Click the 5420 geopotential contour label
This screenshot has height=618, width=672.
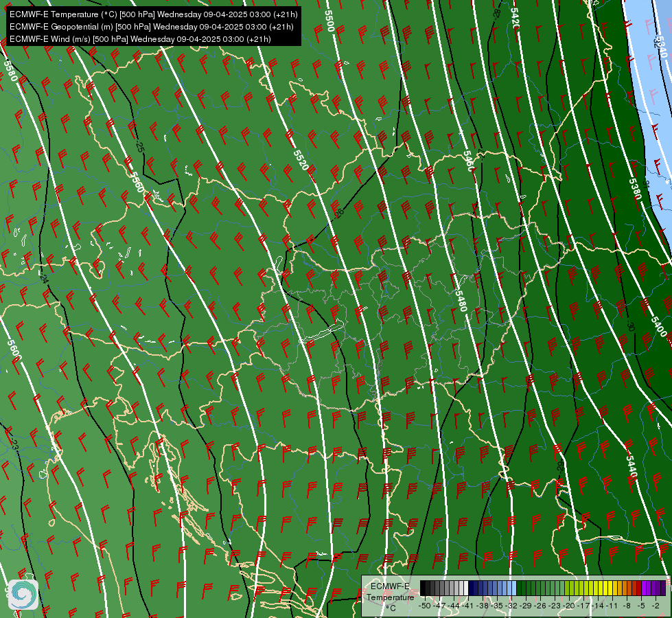(x=515, y=19)
